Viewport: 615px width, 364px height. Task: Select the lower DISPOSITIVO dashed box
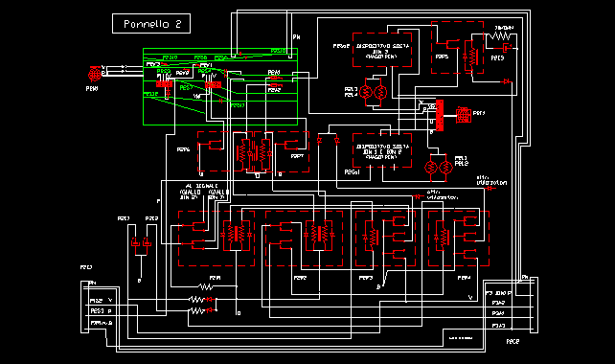click(382, 150)
